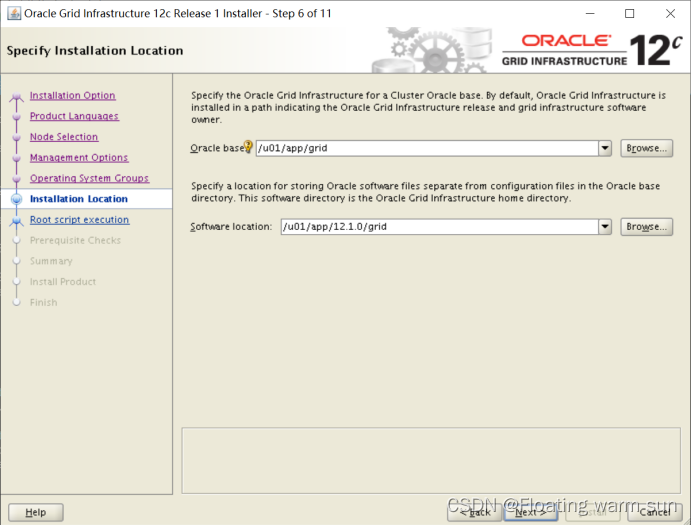Click the message area at the bottom
The width and height of the screenshot is (692, 525).
431,460
